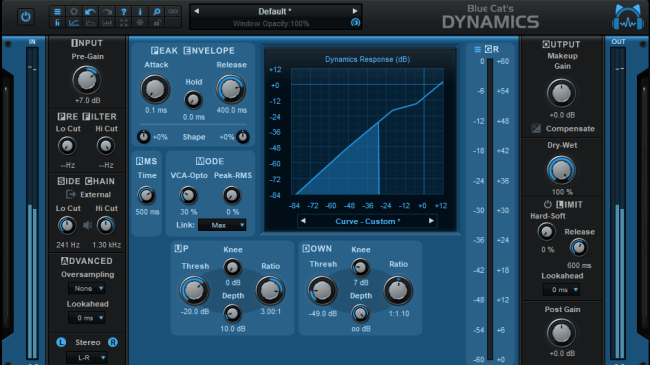Toggle the plugin power bypass button

tap(26, 17)
